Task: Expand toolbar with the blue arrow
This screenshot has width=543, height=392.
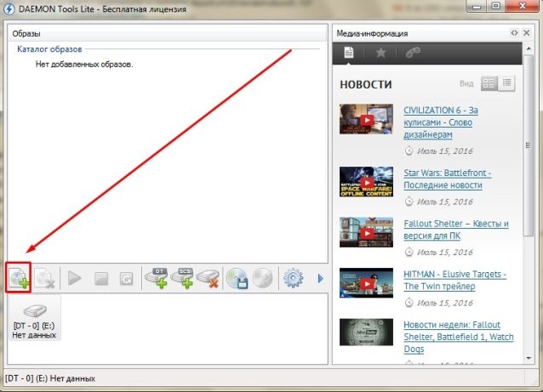Action: pyautogui.click(x=320, y=278)
